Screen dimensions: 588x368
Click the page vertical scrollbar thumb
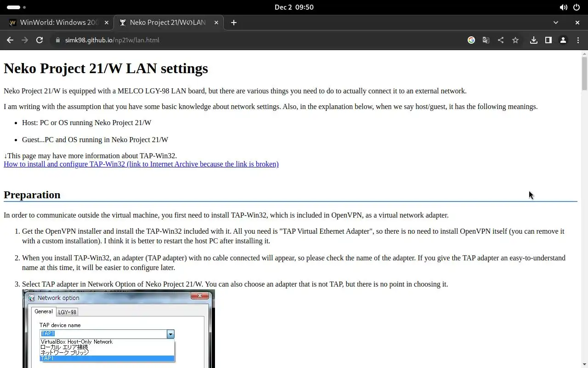click(x=584, y=73)
